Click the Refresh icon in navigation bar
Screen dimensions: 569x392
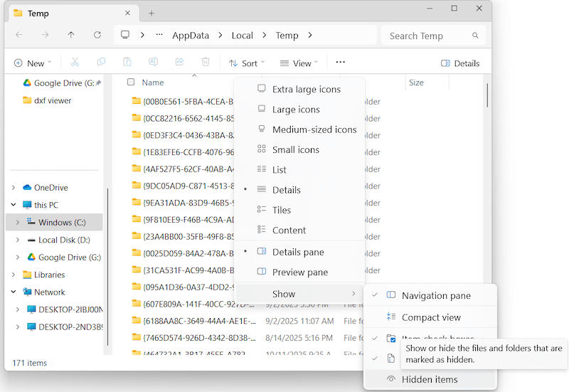97,35
